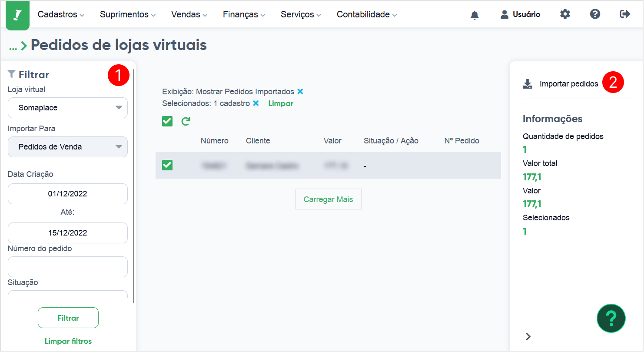Open the settings gear icon
The width and height of the screenshot is (644, 352).
coord(565,14)
